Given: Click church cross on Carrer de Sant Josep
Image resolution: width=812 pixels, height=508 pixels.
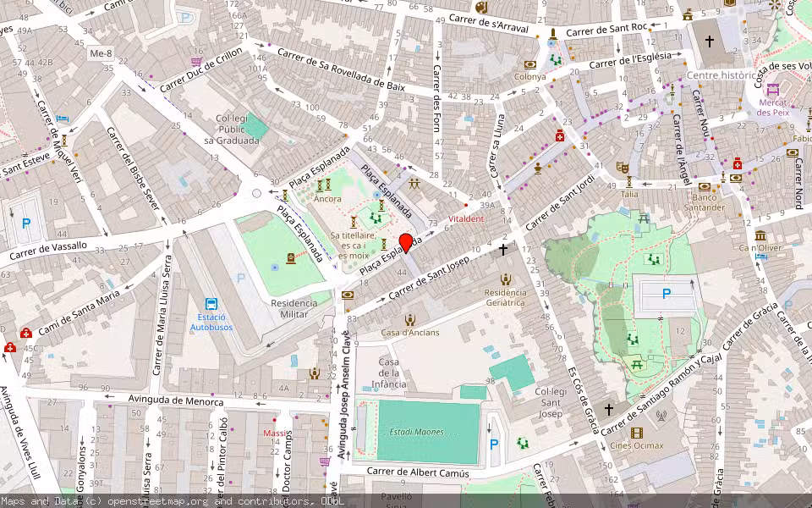Looking at the screenshot, I should [502, 250].
